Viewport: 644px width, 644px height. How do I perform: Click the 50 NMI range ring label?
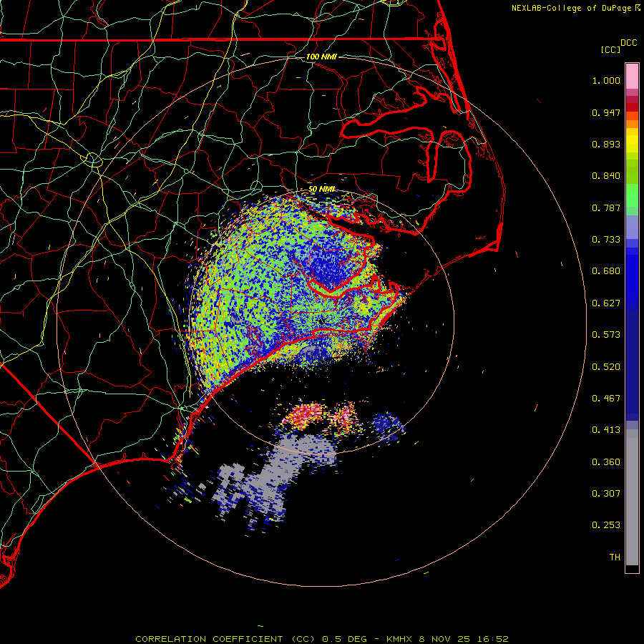[321, 189]
